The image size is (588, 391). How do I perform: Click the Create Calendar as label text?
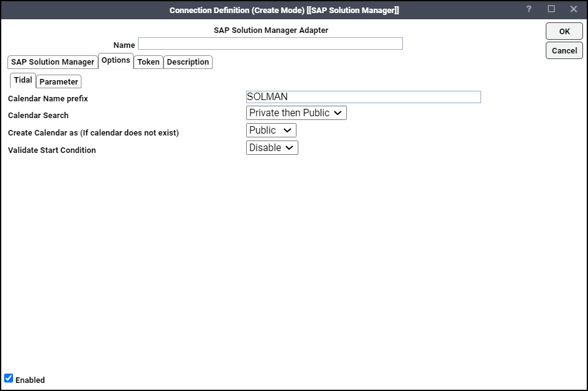pos(93,132)
